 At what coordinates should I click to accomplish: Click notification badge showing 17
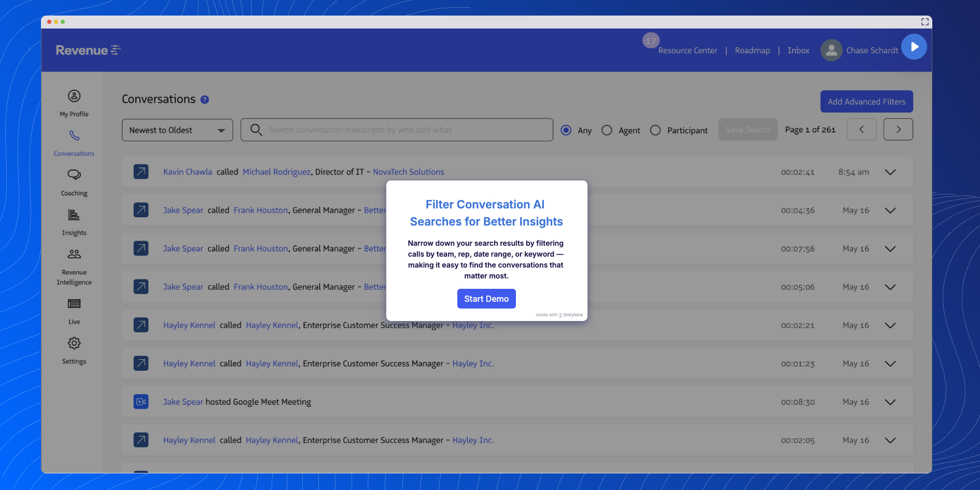coord(651,40)
